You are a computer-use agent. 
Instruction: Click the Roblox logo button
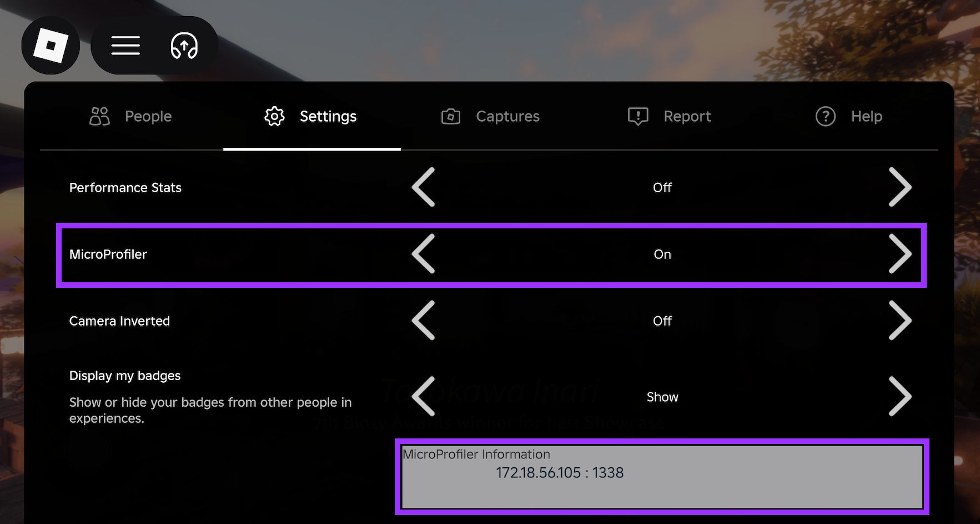click(x=51, y=46)
